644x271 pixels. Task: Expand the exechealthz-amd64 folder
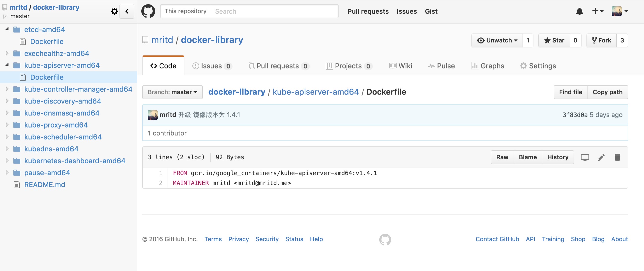(7, 53)
